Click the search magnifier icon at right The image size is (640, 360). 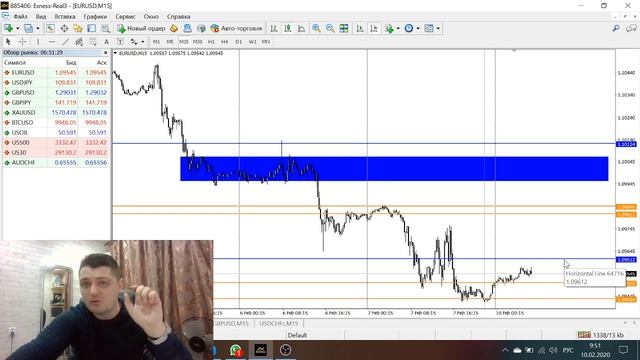pos(616,28)
